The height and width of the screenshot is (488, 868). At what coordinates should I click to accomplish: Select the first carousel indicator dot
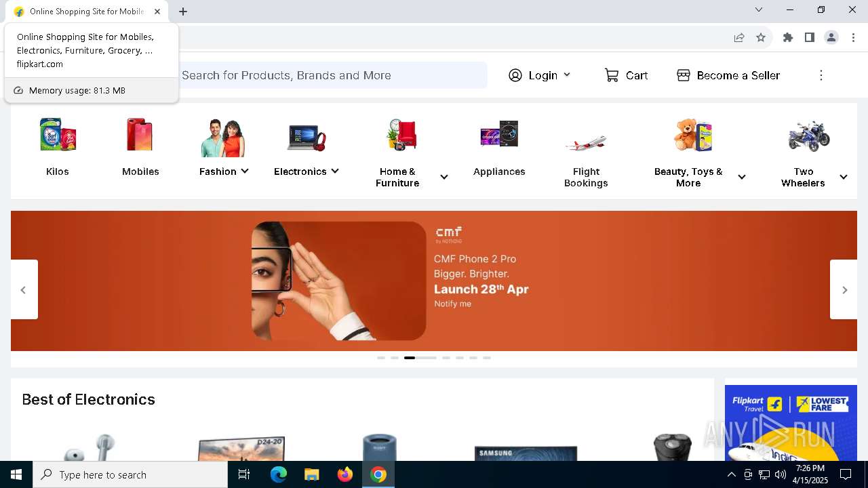coord(381,357)
